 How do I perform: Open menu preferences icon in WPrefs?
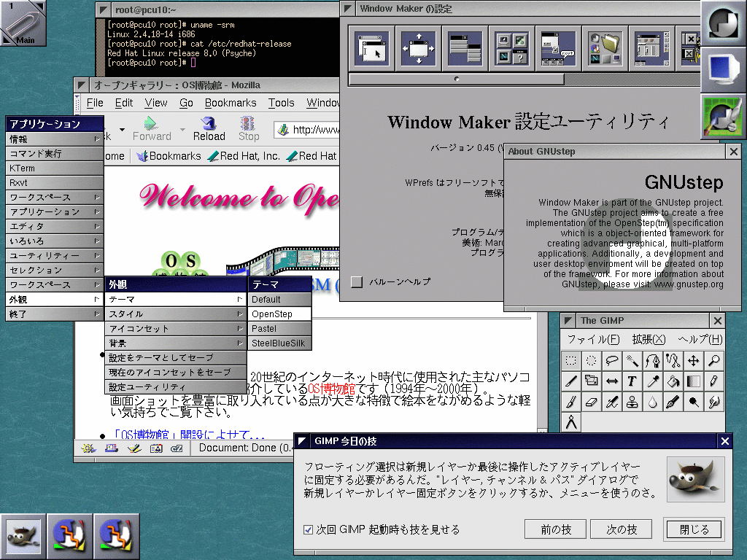[465, 49]
